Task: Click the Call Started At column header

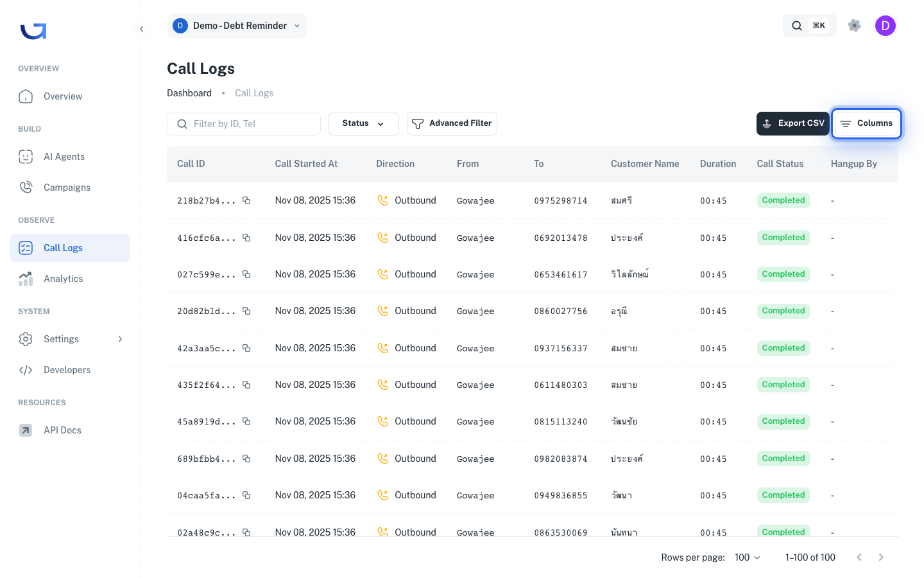Action: click(306, 164)
